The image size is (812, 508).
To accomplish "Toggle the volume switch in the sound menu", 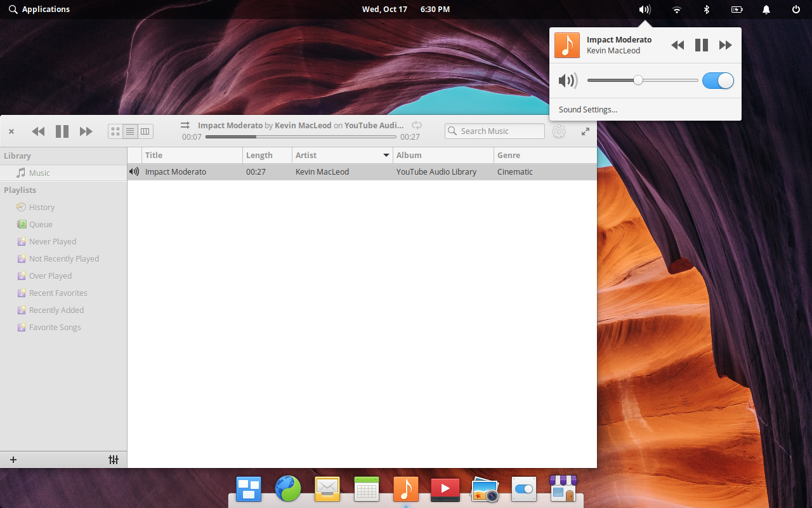I will coord(717,81).
